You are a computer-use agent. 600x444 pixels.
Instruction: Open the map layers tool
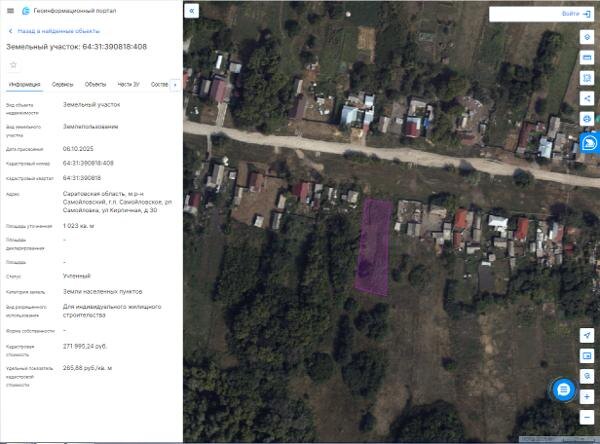click(x=587, y=37)
